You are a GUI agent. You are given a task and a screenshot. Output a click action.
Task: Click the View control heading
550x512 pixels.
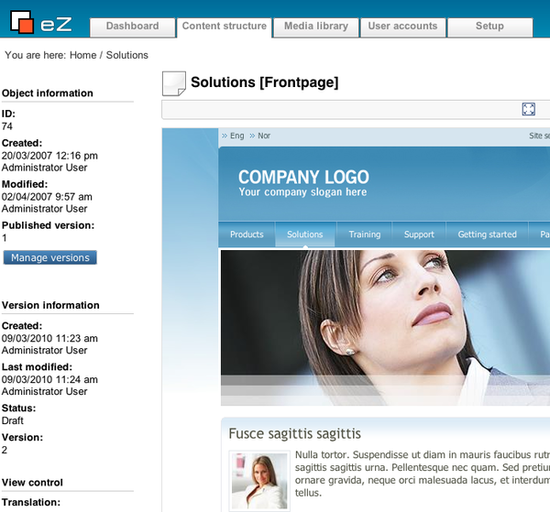tap(32, 483)
